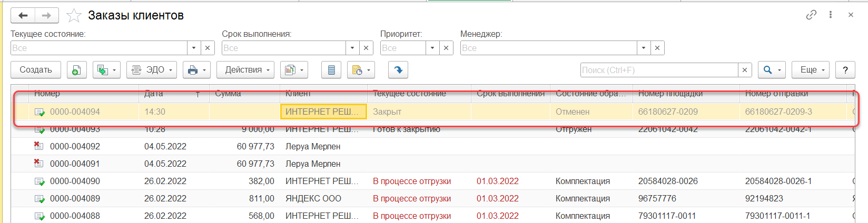Click the blue curved arrow icon
Viewport: 868px width, 223px height.
pyautogui.click(x=398, y=70)
